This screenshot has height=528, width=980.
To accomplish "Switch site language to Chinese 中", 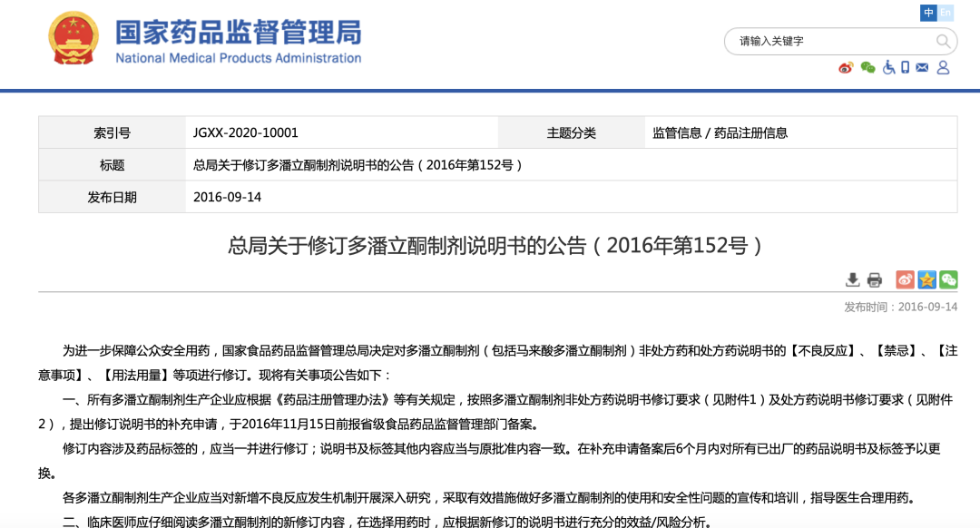I will (x=928, y=13).
